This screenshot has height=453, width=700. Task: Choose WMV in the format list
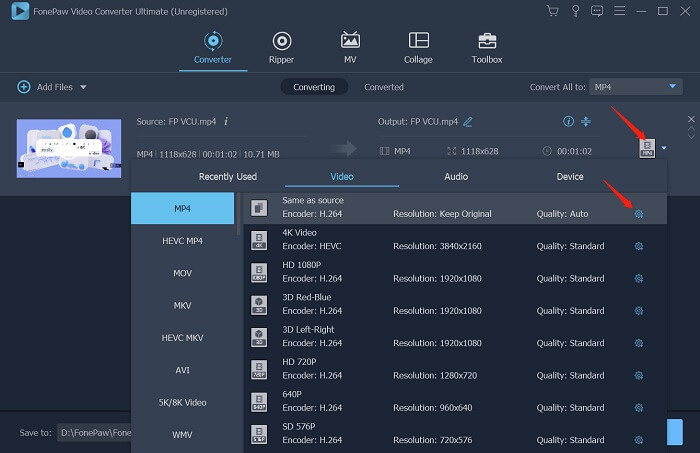[x=183, y=435]
